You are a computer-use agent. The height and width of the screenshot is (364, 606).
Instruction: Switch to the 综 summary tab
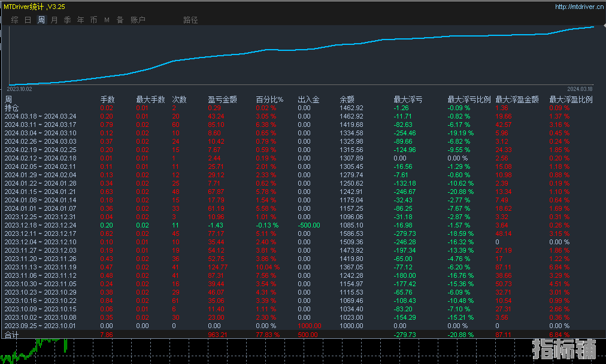[14, 20]
